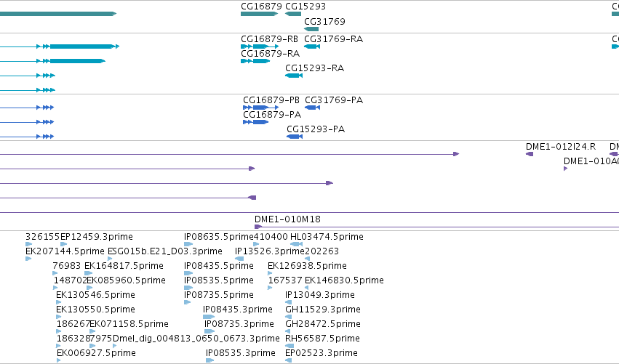619x364 pixels.
Task: Select EST EK207144.5prime
Action: (28, 259)
